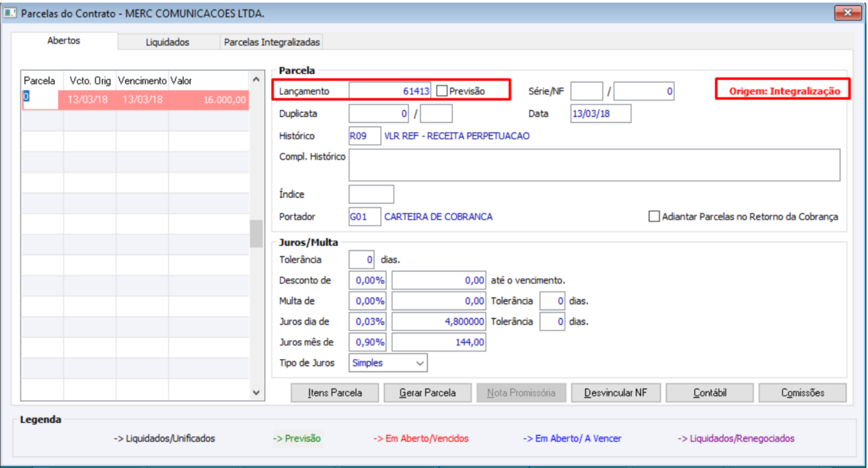The width and height of the screenshot is (868, 468).
Task: Click the parcel list scroll up arrow
Action: [x=256, y=79]
